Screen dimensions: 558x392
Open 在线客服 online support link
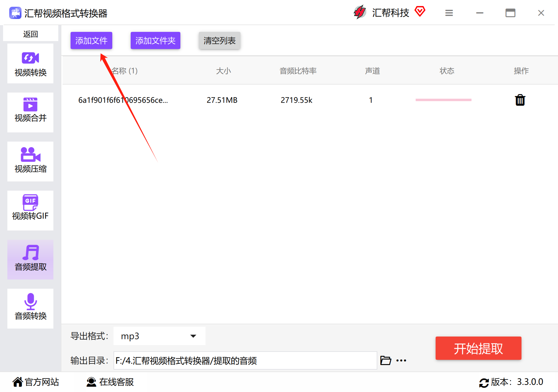[110, 382]
